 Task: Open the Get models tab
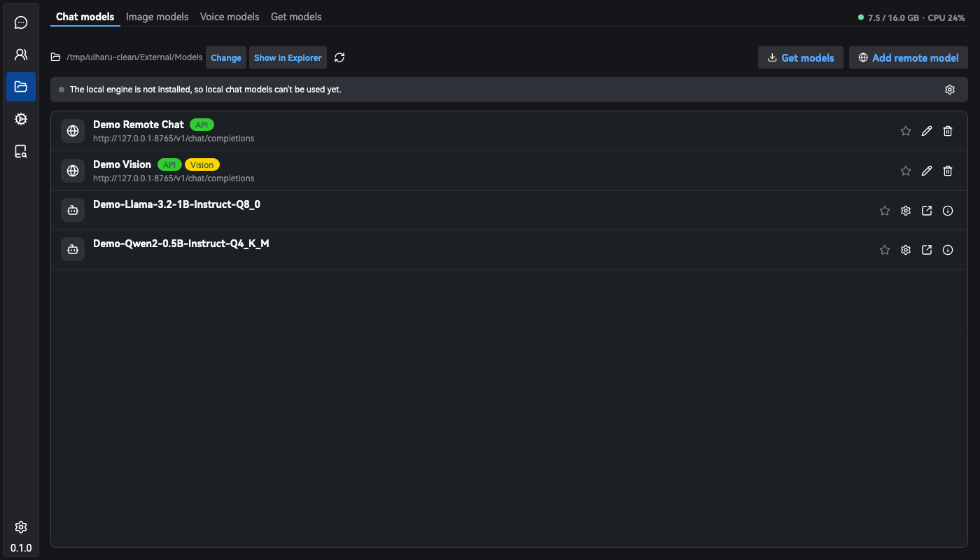(296, 17)
